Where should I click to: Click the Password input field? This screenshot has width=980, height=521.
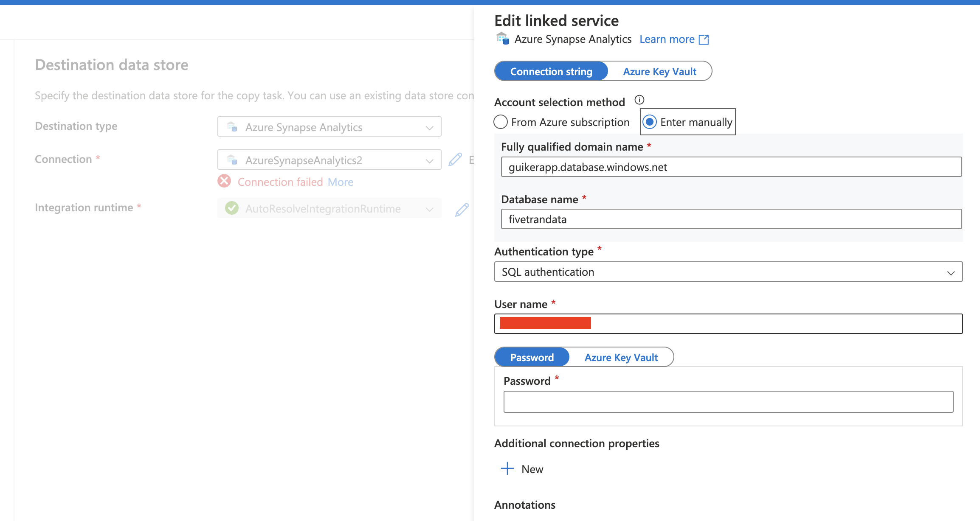[x=728, y=402]
